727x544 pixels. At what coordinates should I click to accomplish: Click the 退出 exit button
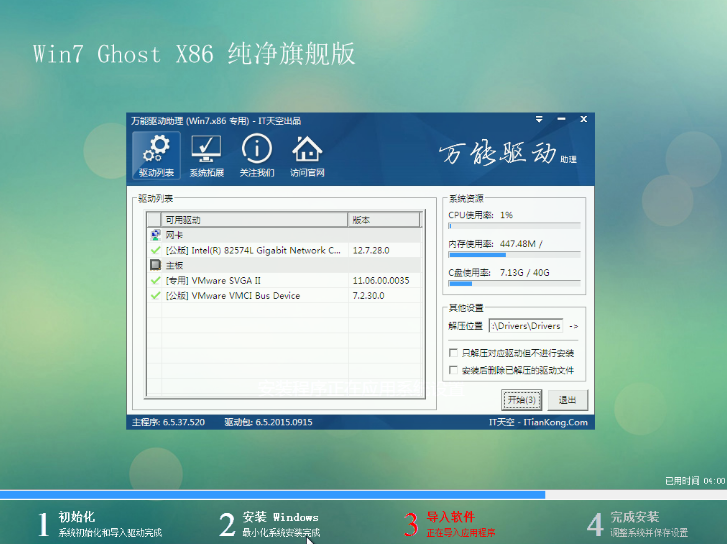[568, 400]
